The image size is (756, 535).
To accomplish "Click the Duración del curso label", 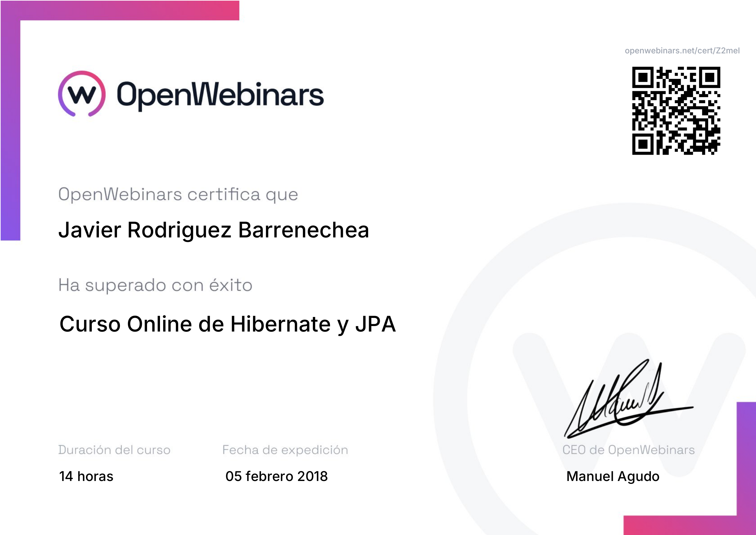I will tap(114, 450).
